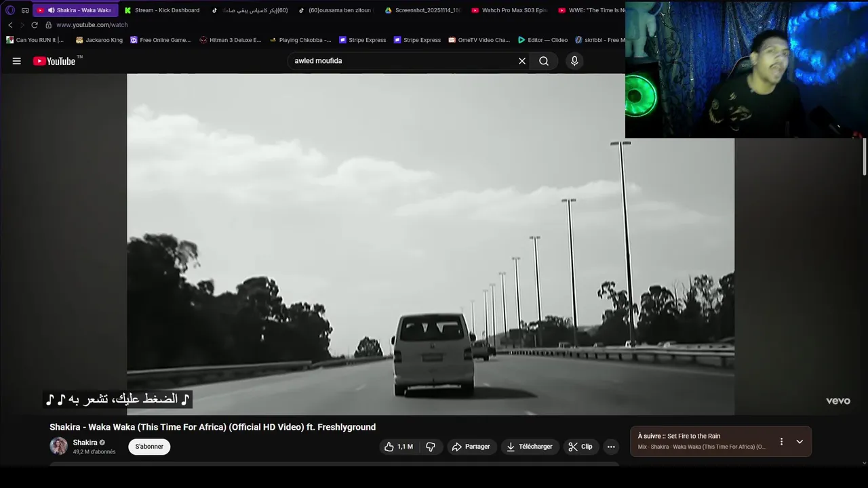The height and width of the screenshot is (488, 868).
Task: Switch to Shakira - Waka Waka tab
Action: coord(76,10)
